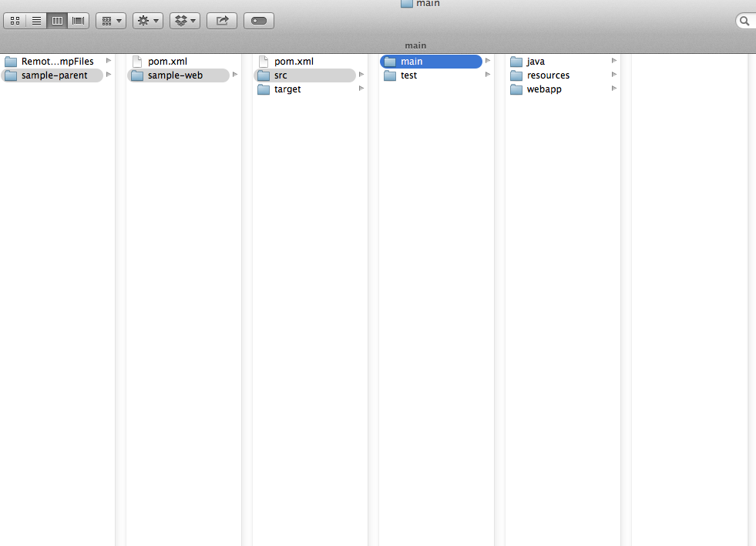This screenshot has height=546, width=756.
Task: Click the disclosure arrow next to Remot…mpFiles
Action: (109, 61)
